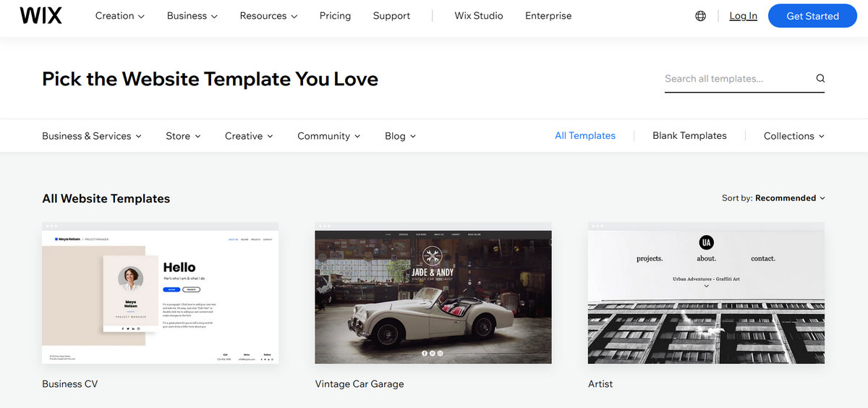Click the Log In link

click(743, 16)
